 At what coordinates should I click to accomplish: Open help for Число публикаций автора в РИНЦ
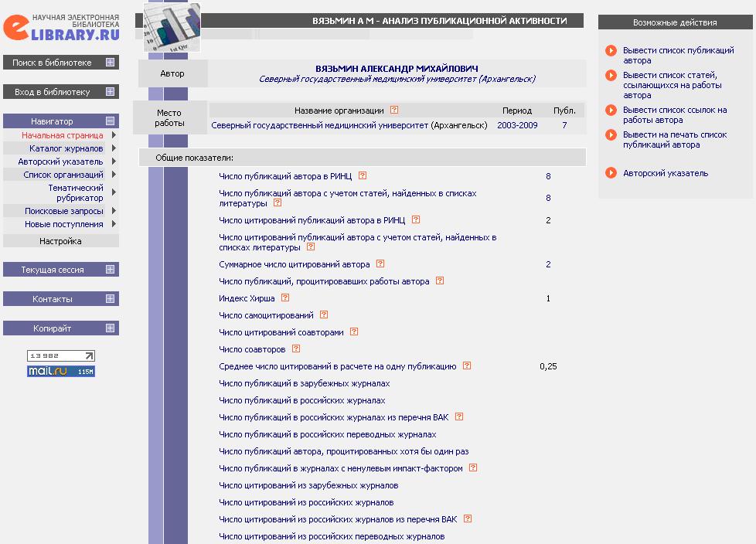(363, 175)
